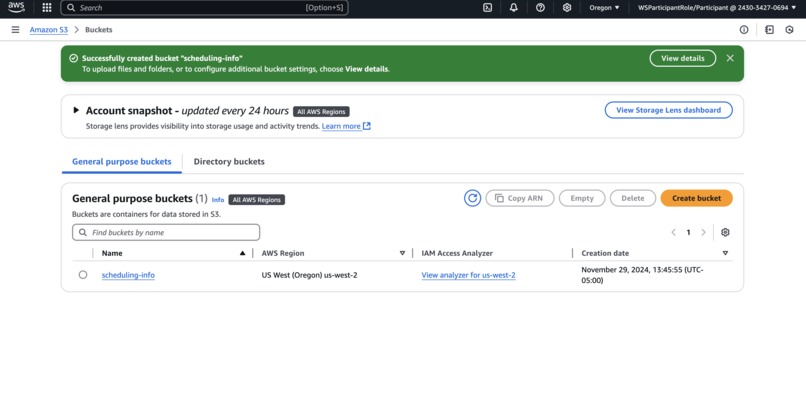This screenshot has height=417, width=806.
Task: Click the Buckets breadcrumb text
Action: 99,30
